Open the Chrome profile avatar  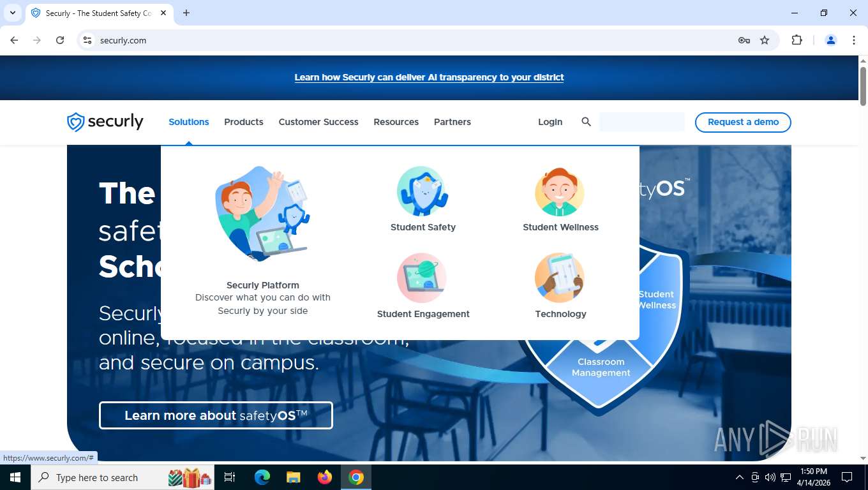point(831,40)
